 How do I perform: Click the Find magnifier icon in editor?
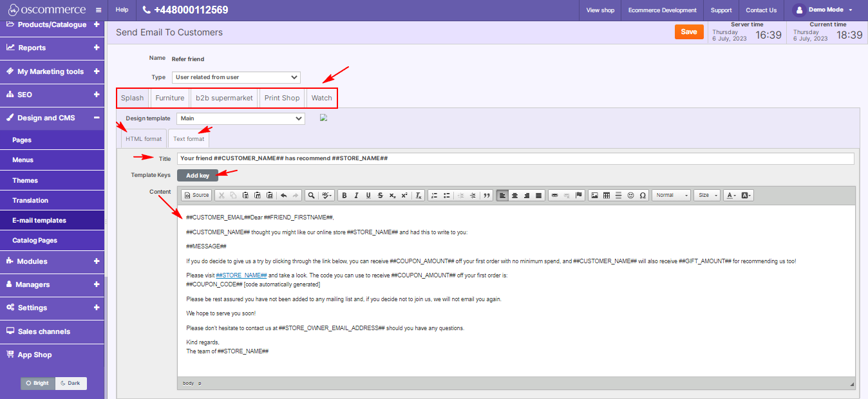[310, 195]
